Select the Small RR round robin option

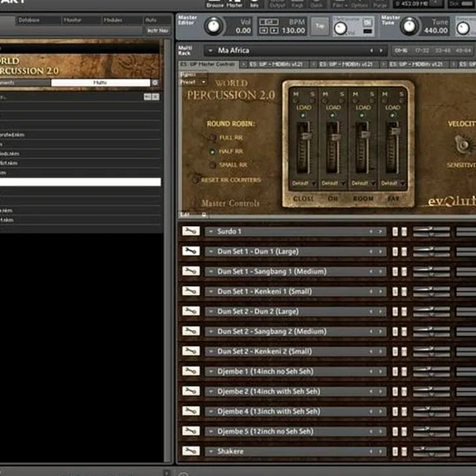[212, 165]
